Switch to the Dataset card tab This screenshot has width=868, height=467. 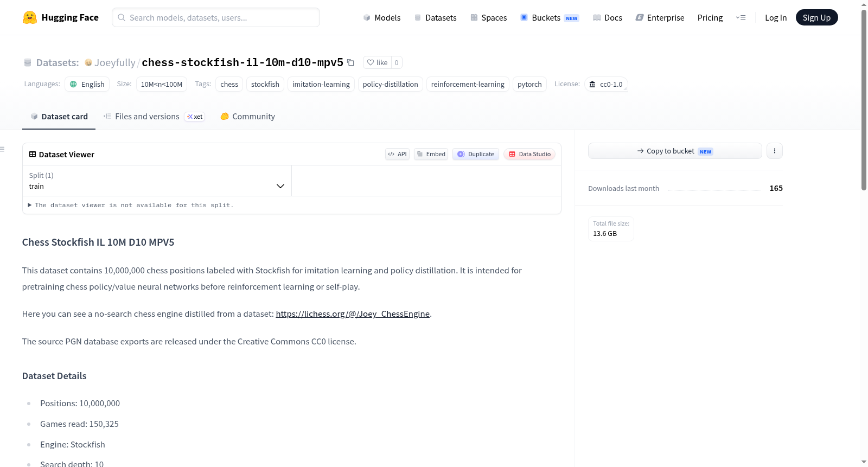tap(59, 117)
